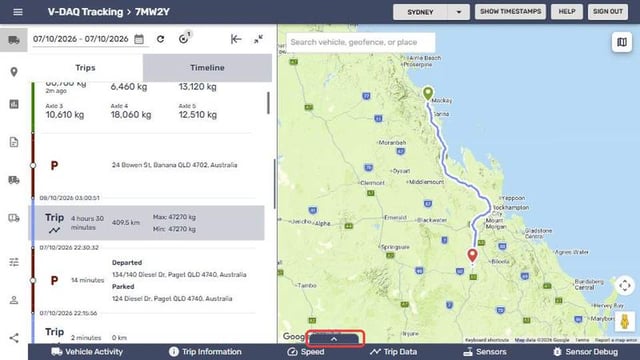The width and height of the screenshot is (640, 360).
Task: Click 124 Diesel Dr parked address
Action: coord(172,299)
